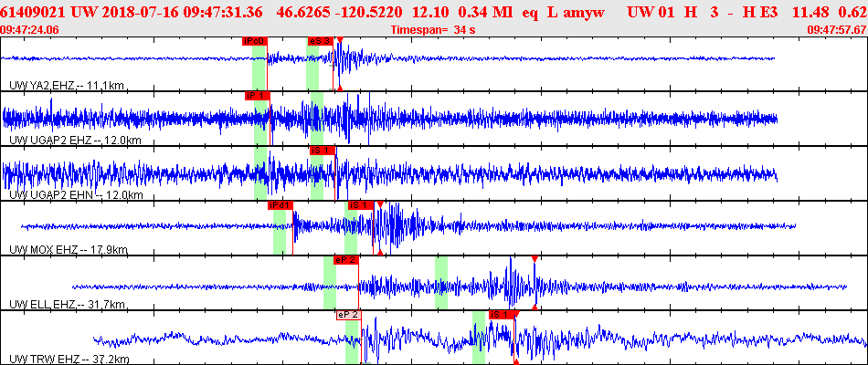Click top coda triangle on ELL trace
The height and width of the screenshot is (365, 868).
click(535, 259)
